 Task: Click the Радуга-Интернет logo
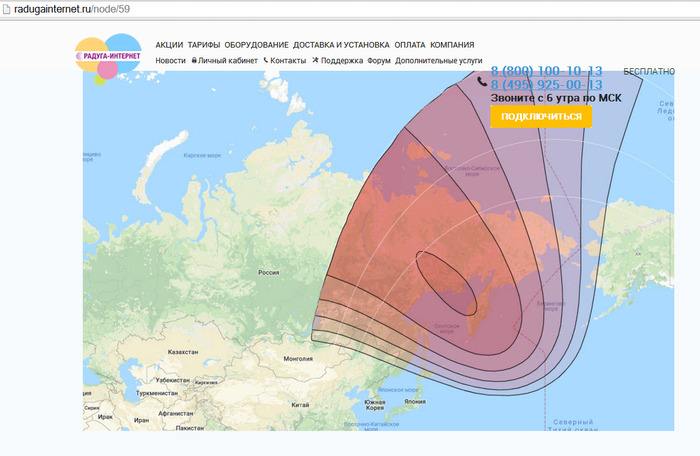click(x=108, y=57)
